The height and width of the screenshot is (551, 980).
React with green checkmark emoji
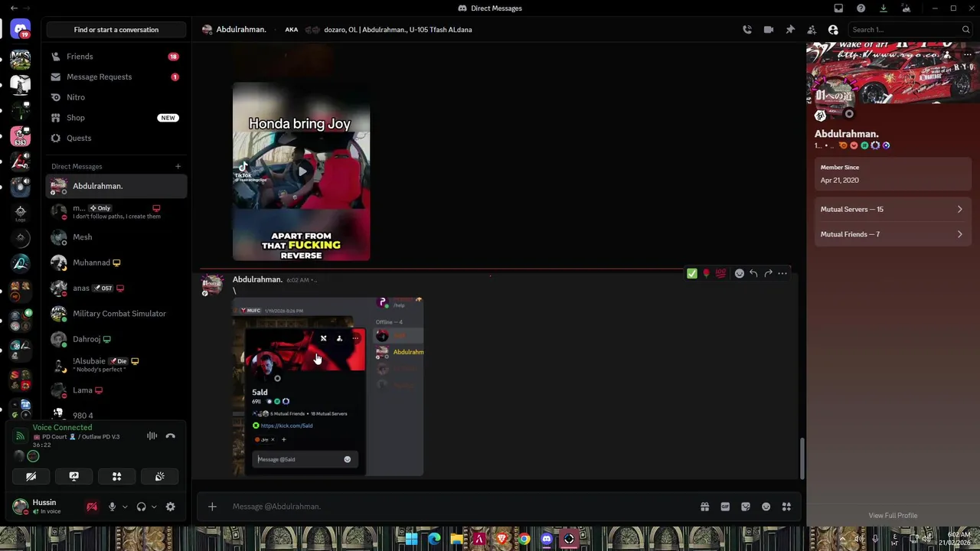[692, 273]
